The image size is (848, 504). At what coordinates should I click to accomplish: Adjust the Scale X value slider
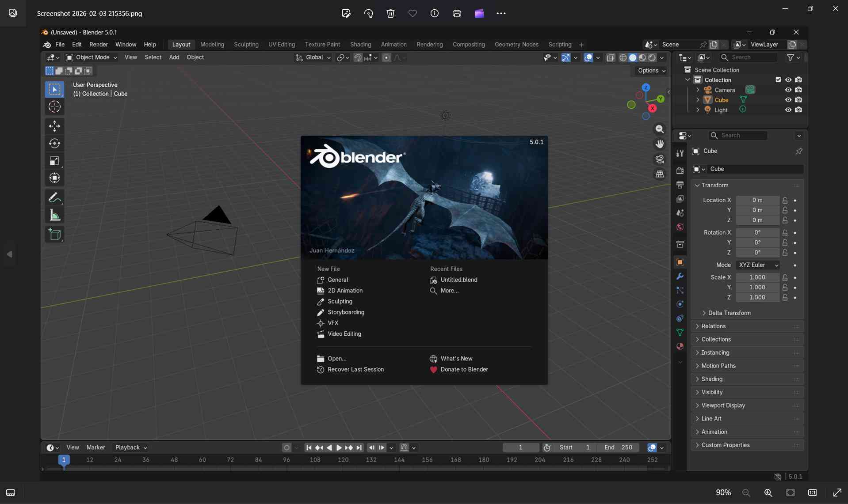pos(757,277)
